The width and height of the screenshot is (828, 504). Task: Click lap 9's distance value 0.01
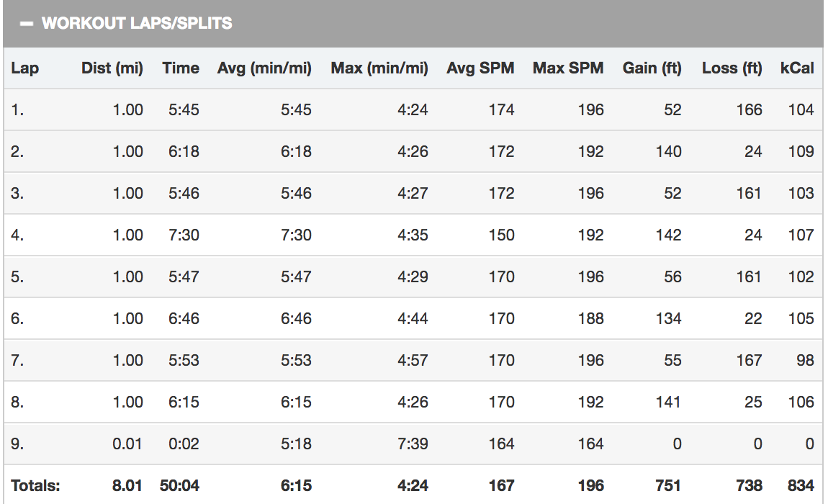point(127,444)
